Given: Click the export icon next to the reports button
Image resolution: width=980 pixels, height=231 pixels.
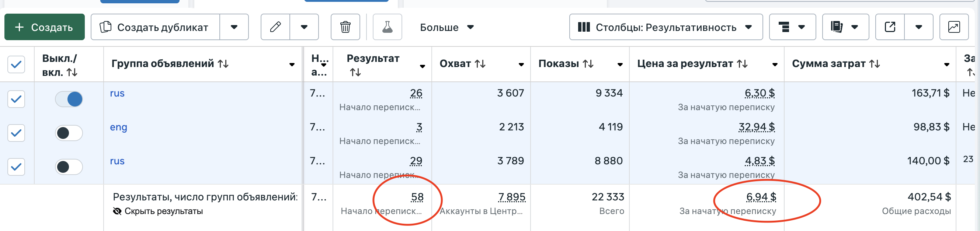Looking at the screenshot, I should (x=889, y=27).
